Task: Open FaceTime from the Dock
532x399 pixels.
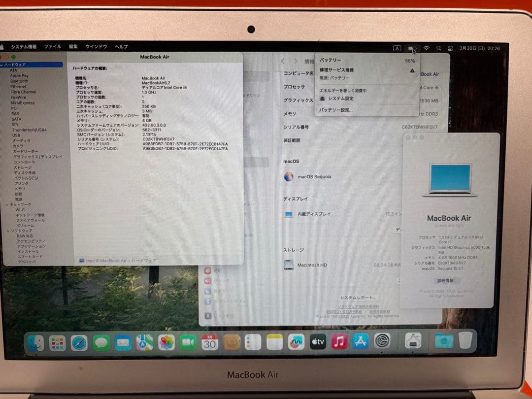Action: [188, 342]
